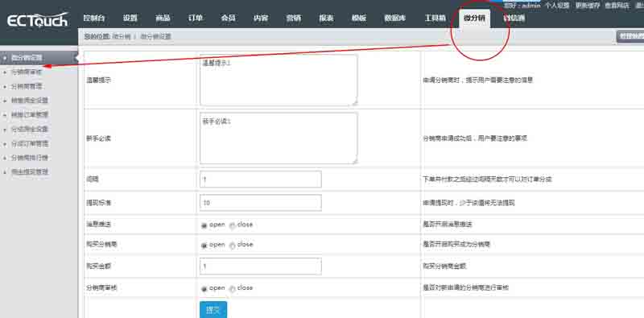This screenshot has width=644, height=318.
Task: Open 分销商管理 in the sidebar
Action: coord(27,87)
